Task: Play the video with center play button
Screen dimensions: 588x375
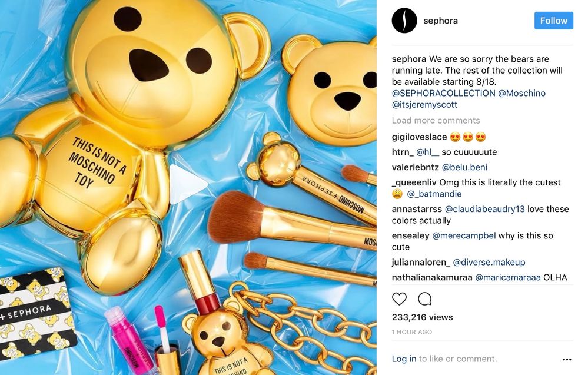Action: pyautogui.click(x=188, y=184)
